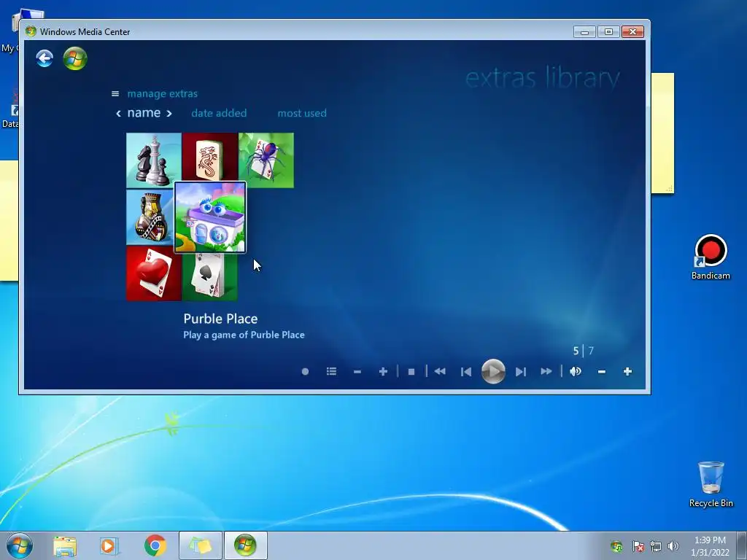The height and width of the screenshot is (560, 747).
Task: Click 'Play a game of Purble Place' description
Action: point(244,335)
